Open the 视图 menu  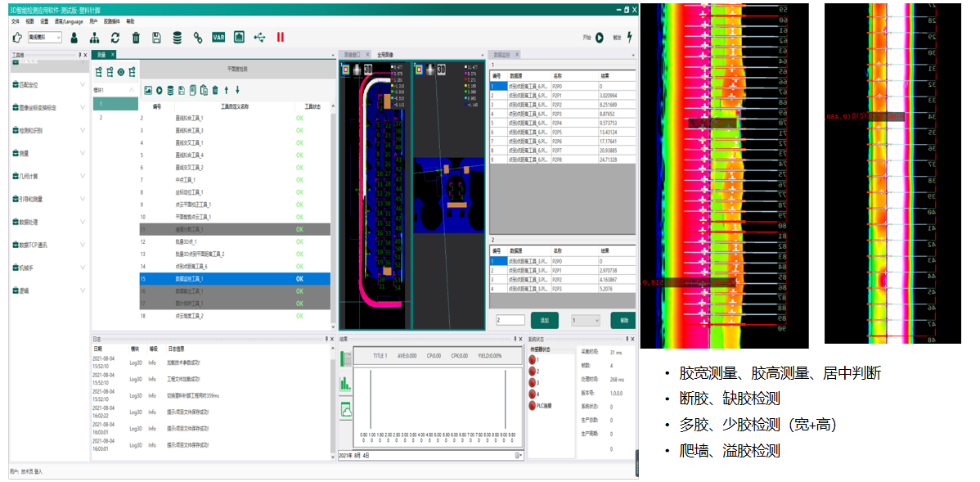(x=30, y=21)
